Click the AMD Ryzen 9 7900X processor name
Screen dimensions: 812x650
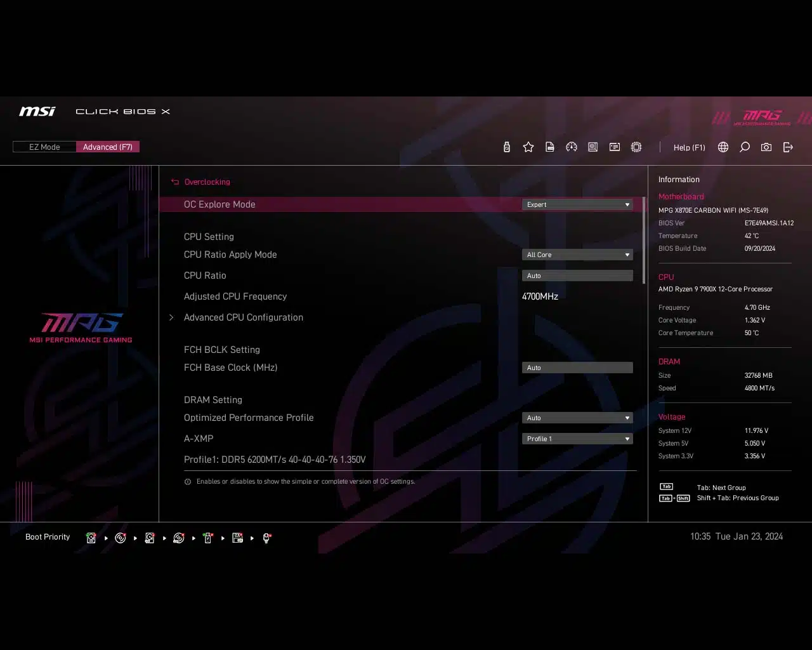[x=715, y=289]
